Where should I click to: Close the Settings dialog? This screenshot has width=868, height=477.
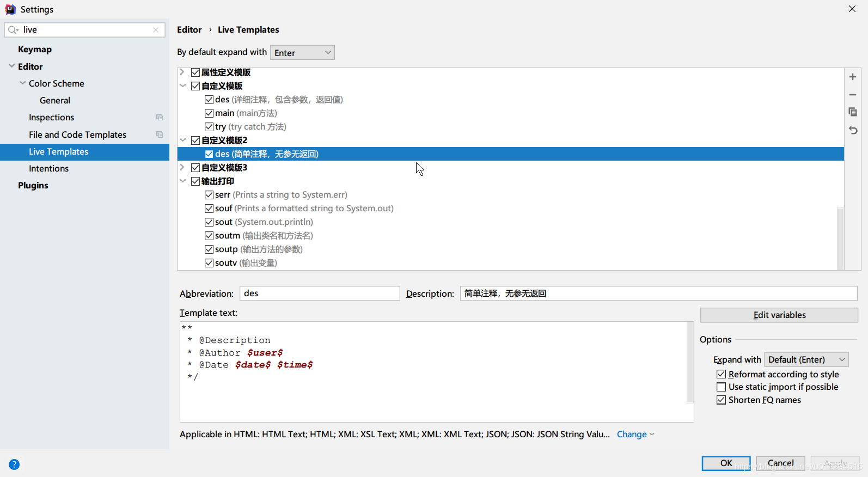pyautogui.click(x=852, y=9)
